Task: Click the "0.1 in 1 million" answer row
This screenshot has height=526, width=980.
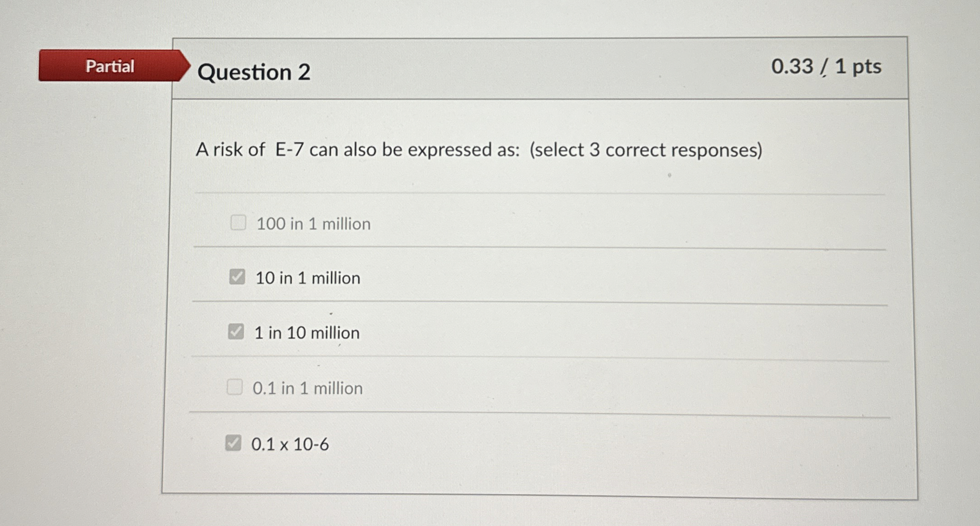Action: [x=308, y=388]
